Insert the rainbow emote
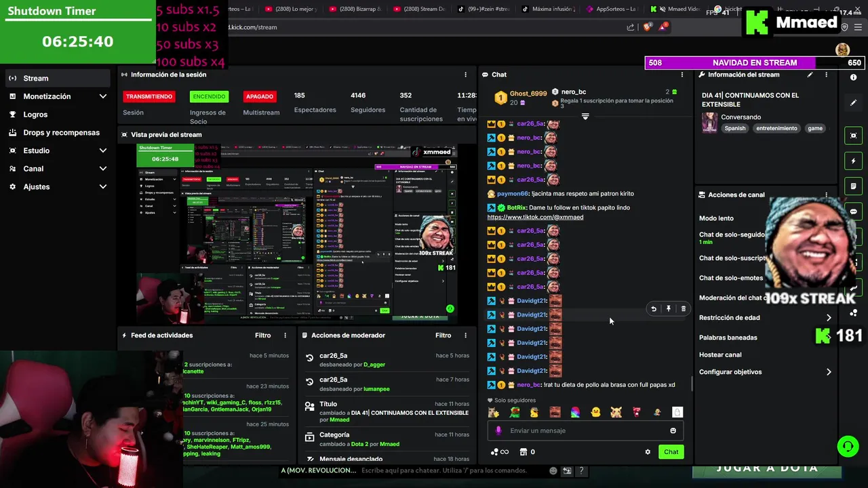Viewport: 868px width, 488px height. 575,412
